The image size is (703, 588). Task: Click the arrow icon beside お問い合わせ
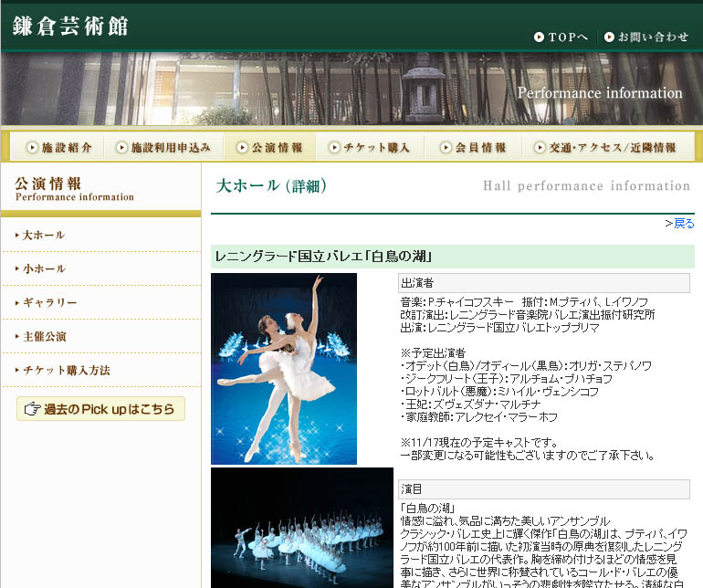609,37
